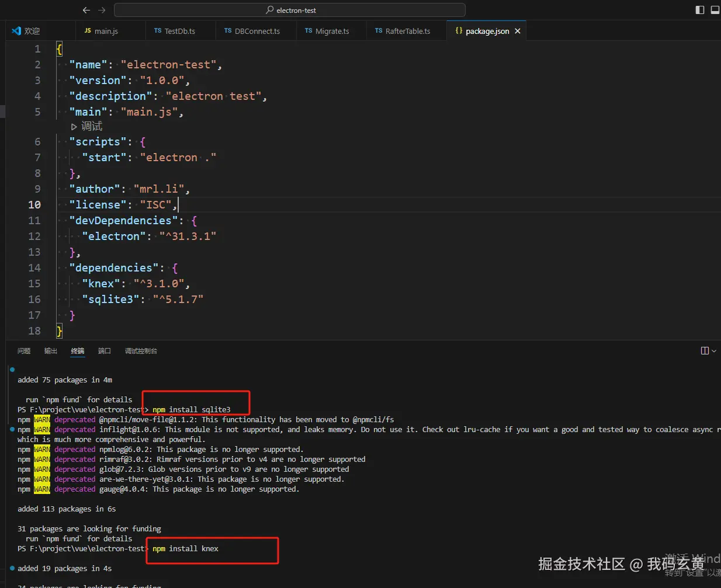721x588 pixels.
Task: Click the "^3.1.0" knex version value
Action: pos(159,284)
